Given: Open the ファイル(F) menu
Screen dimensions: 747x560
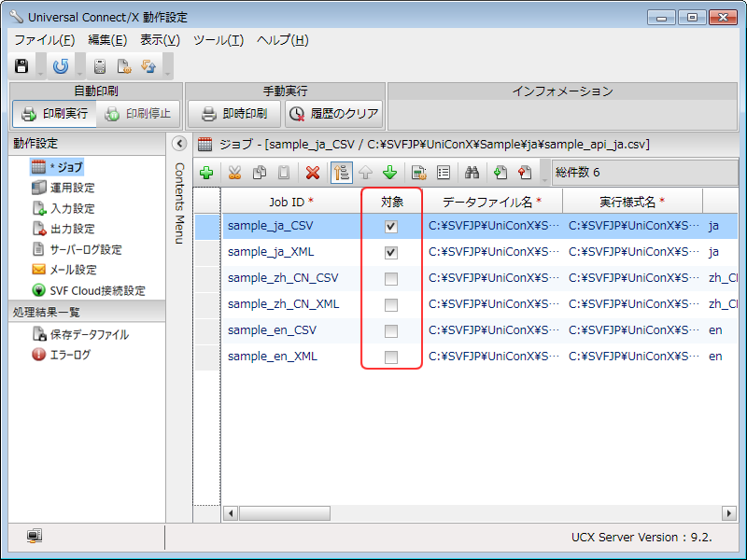Looking at the screenshot, I should coord(45,40).
